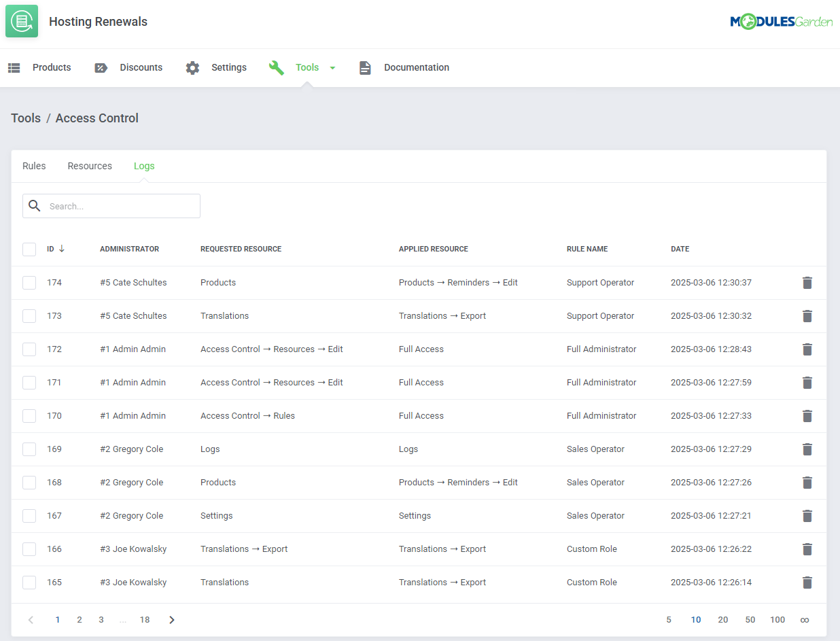
Task: Visit the ModulesGarden logo link
Action: click(782, 21)
